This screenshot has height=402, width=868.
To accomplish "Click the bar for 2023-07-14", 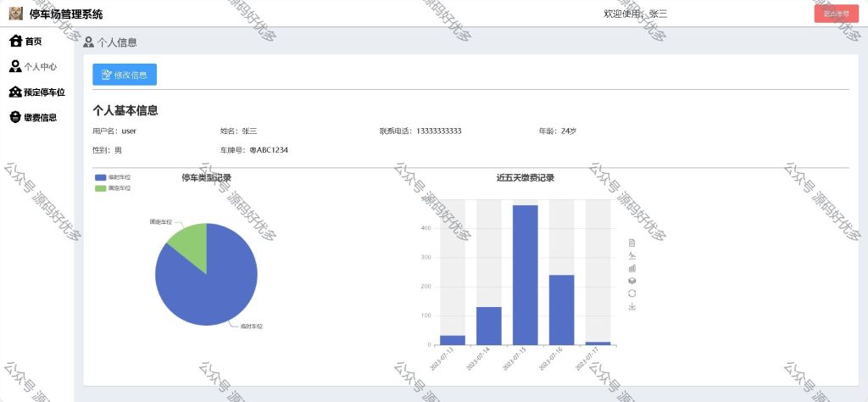I will pos(489,327).
